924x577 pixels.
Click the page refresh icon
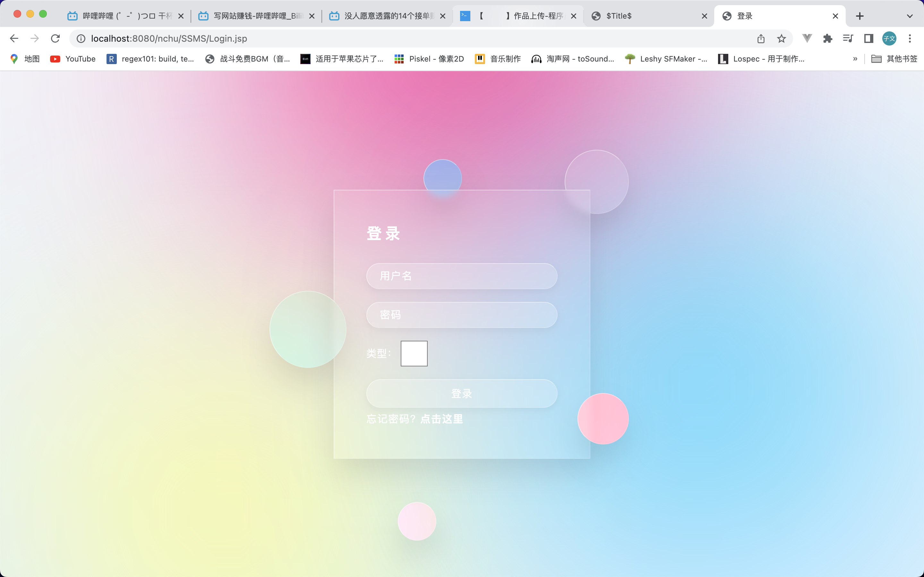pyautogui.click(x=56, y=38)
